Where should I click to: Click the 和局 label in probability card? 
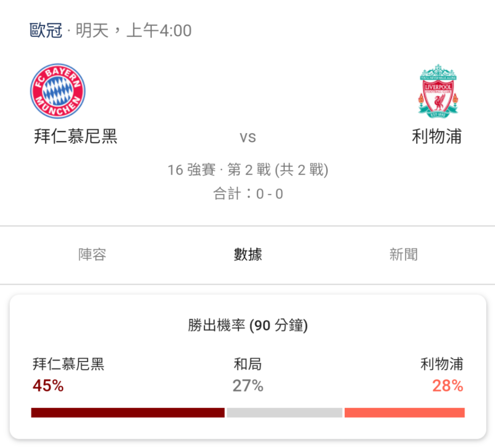click(248, 364)
